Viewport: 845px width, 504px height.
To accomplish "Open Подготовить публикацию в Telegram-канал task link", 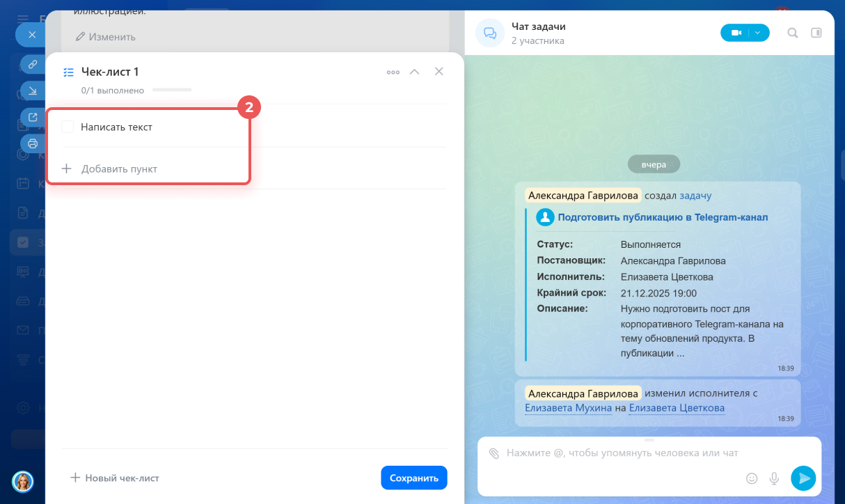I will pyautogui.click(x=663, y=217).
